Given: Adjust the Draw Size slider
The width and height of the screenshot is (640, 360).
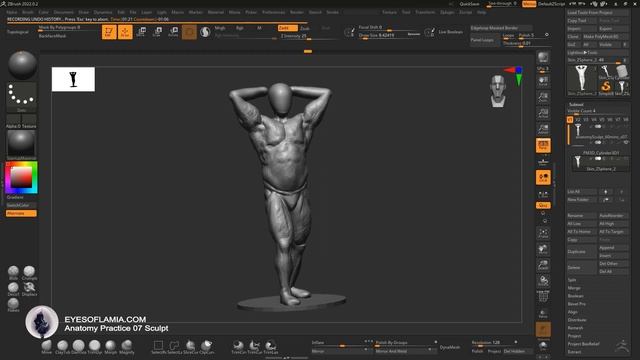Looking at the screenshot, I should coord(389,36).
